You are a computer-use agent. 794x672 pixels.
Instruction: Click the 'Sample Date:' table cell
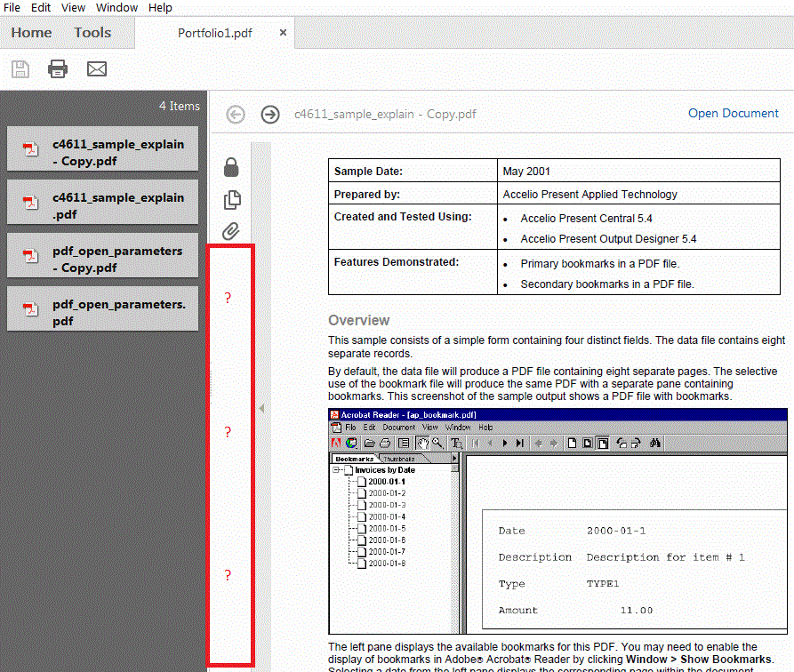click(x=413, y=171)
